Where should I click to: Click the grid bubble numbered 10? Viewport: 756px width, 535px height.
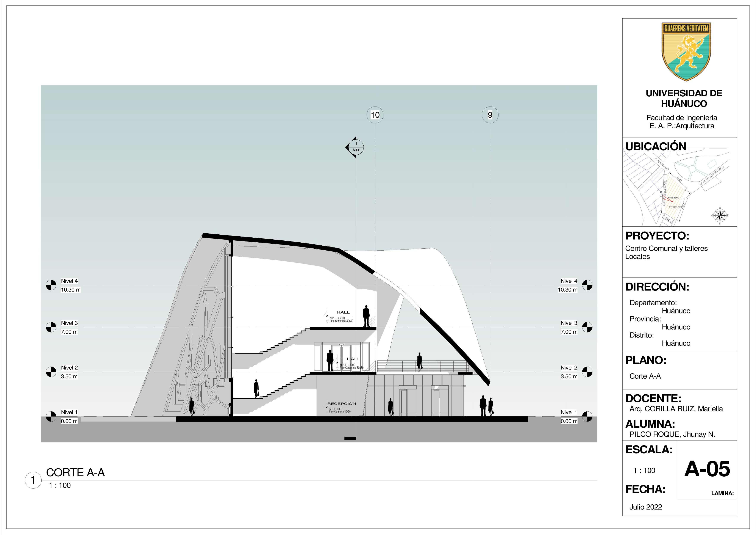point(375,115)
